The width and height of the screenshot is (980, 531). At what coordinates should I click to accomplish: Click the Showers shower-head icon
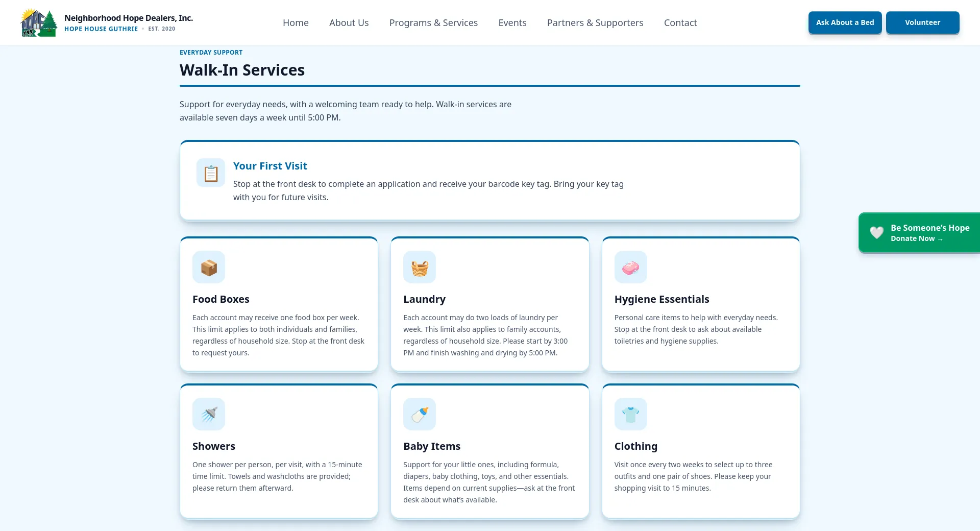click(x=209, y=414)
